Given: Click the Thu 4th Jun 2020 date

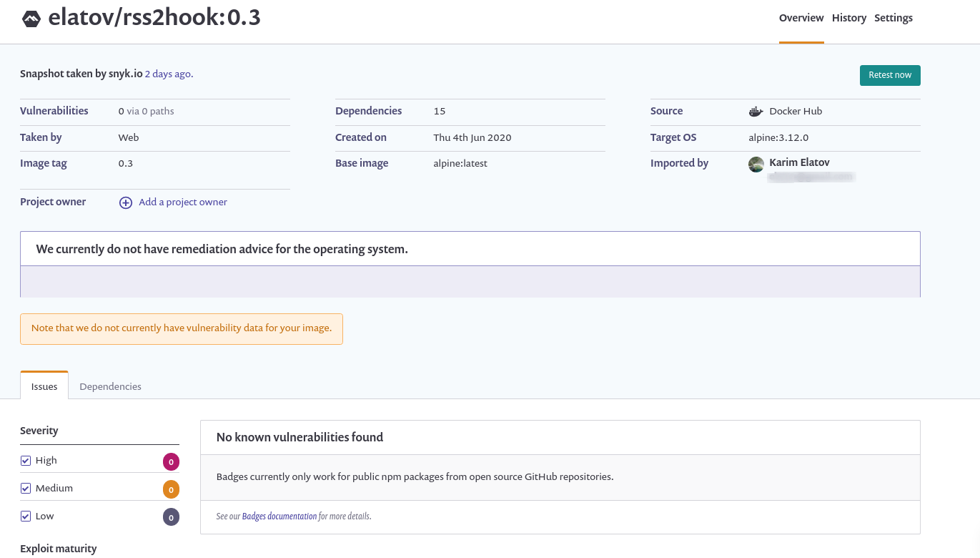Looking at the screenshot, I should pos(472,137).
